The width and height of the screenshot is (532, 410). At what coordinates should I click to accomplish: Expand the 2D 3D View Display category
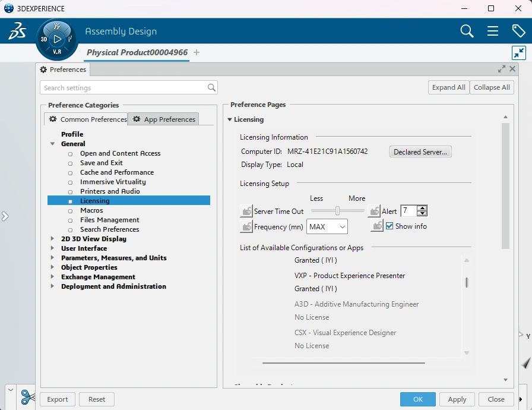tap(52, 239)
